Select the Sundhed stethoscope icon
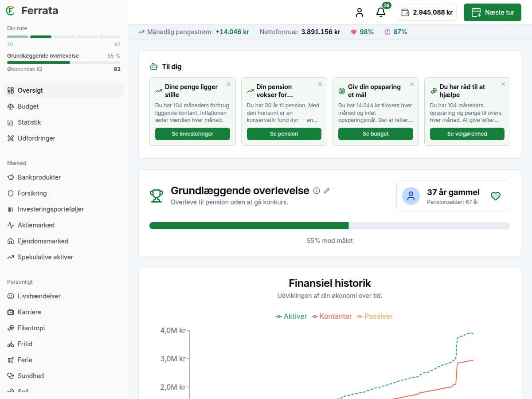The image size is (532, 399). 11,376
